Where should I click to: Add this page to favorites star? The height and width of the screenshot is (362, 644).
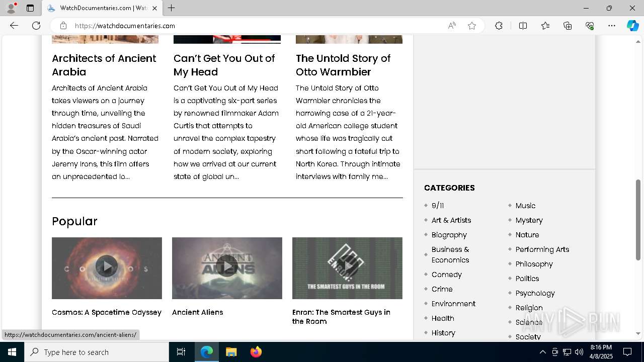point(472,26)
